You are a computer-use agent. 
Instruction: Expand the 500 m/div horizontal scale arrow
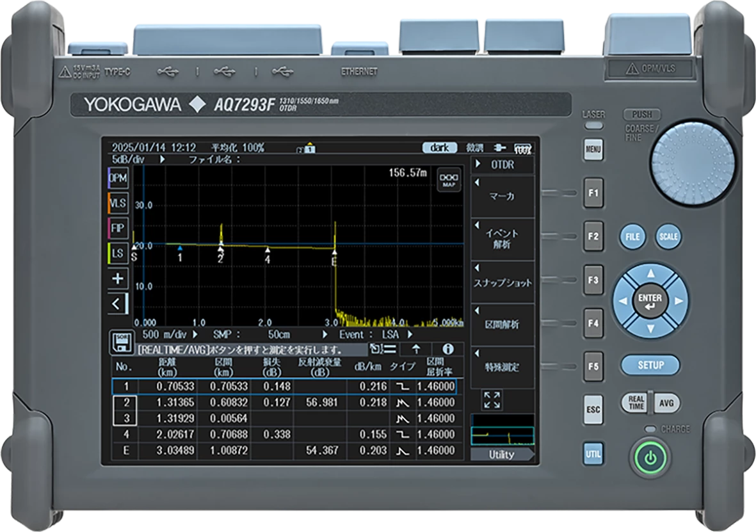pyautogui.click(x=195, y=334)
